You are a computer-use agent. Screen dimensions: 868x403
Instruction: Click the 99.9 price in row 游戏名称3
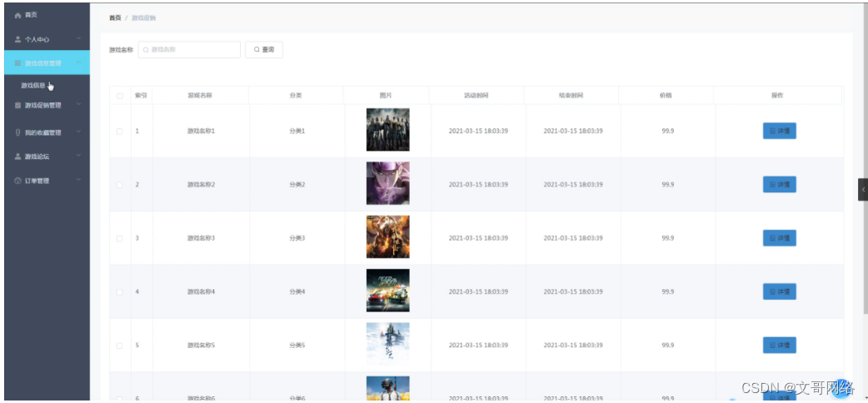pyautogui.click(x=667, y=239)
